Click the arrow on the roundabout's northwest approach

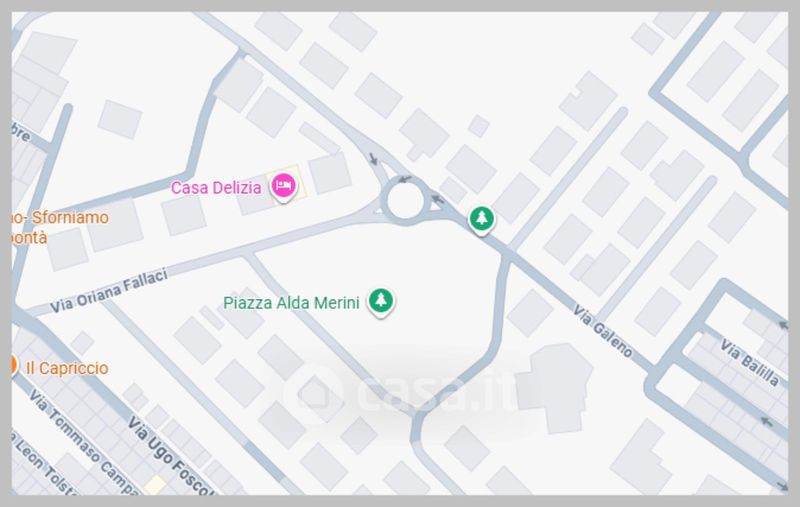(373, 159)
